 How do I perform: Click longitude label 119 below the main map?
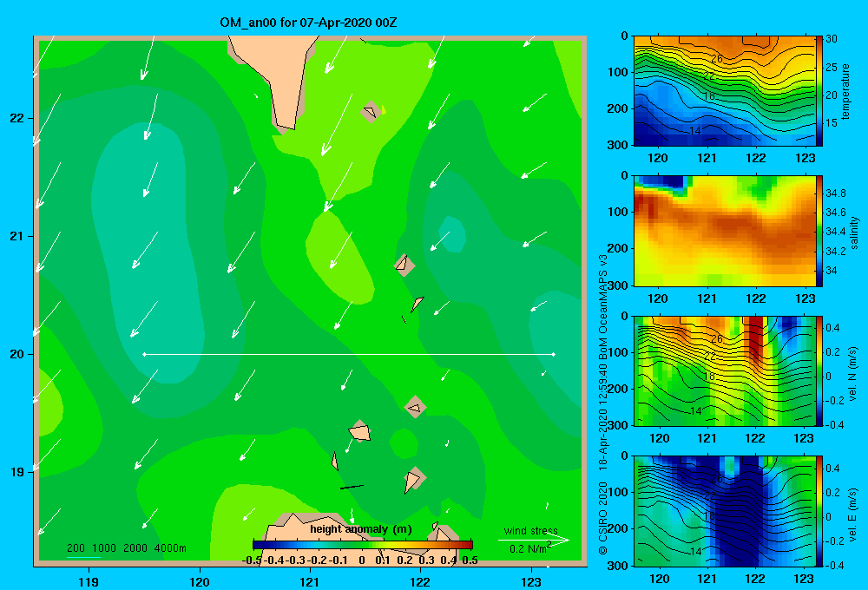(x=89, y=581)
